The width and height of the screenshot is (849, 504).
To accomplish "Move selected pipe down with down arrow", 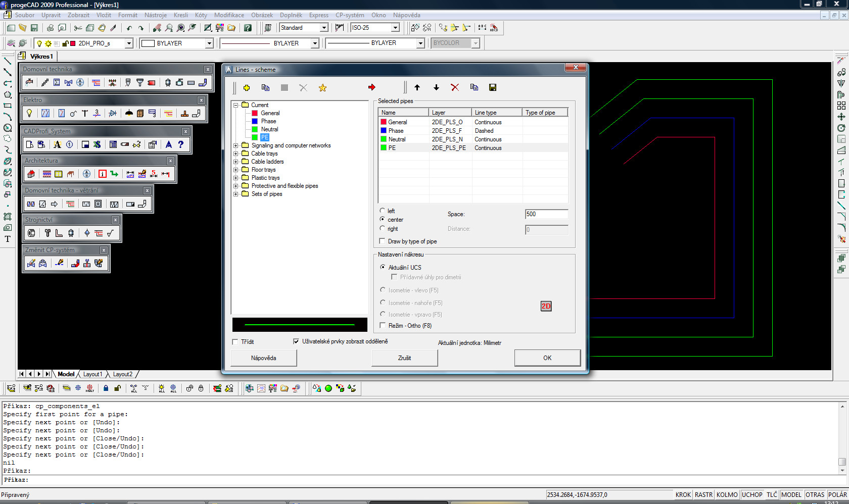I will pos(436,87).
